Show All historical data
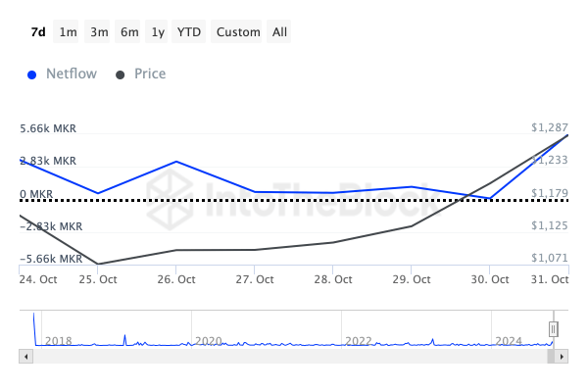This screenshot has height=392, width=588. tap(280, 32)
